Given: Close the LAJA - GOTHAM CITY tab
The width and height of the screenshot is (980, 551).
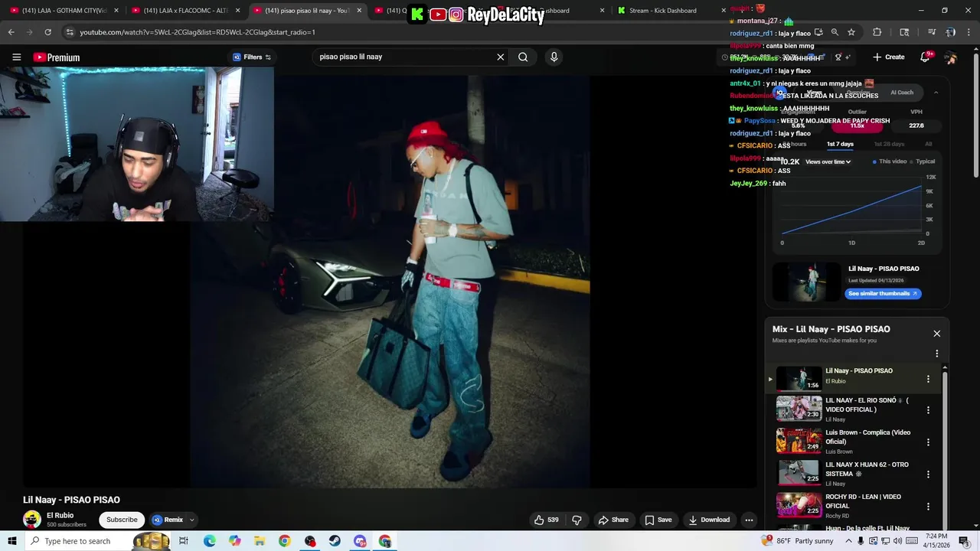Looking at the screenshot, I should (116, 11).
